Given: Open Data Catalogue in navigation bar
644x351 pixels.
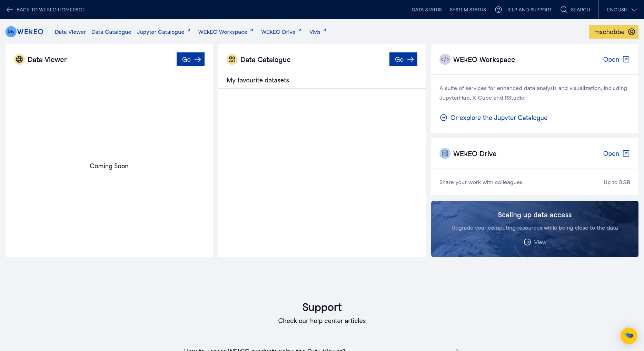Looking at the screenshot, I should 111,32.
